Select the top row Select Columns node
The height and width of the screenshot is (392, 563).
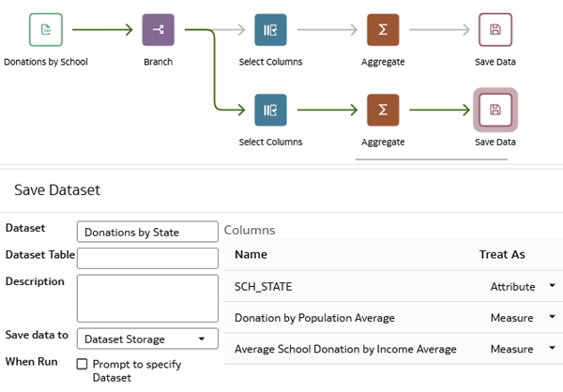click(270, 30)
